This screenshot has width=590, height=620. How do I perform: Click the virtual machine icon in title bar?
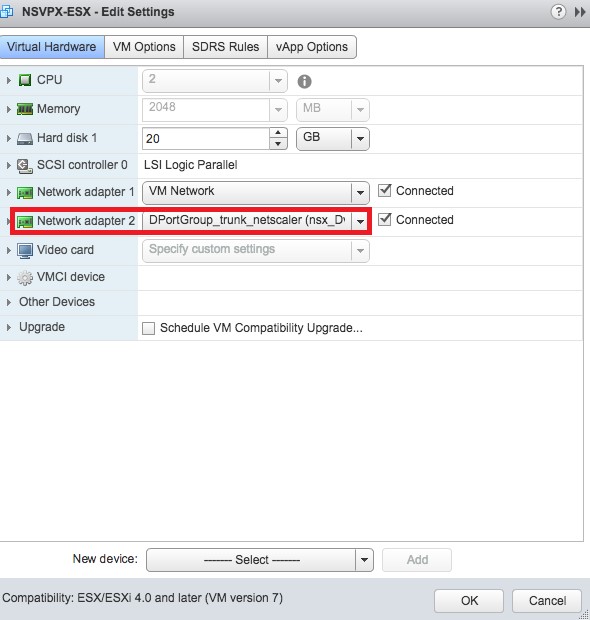6,12
